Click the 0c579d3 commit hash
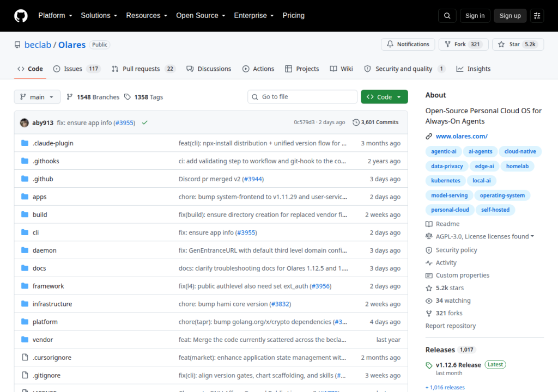 304,122
